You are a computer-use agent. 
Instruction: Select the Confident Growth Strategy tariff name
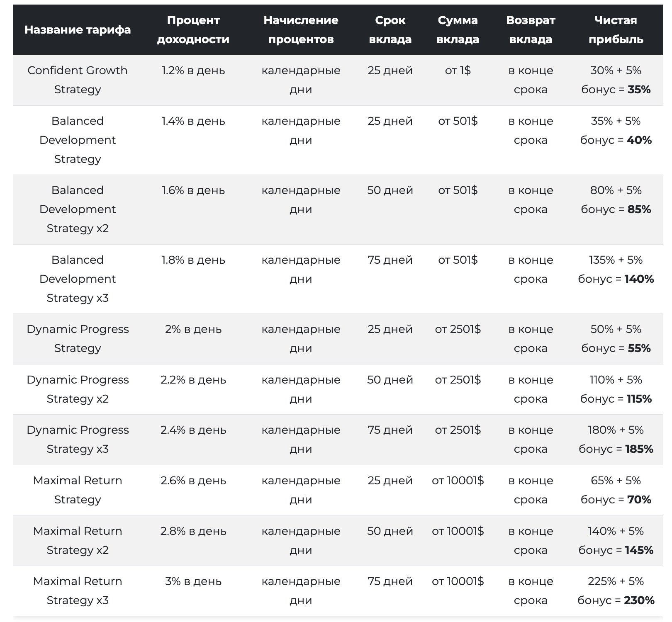[x=78, y=80]
